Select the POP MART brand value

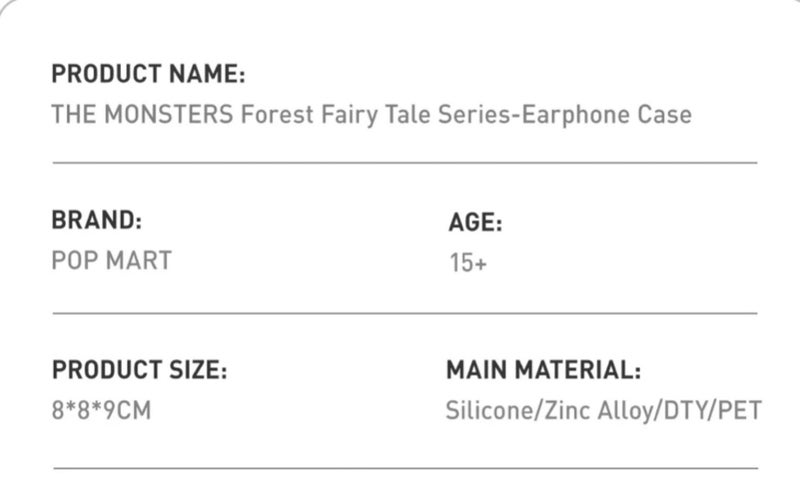coord(111,261)
